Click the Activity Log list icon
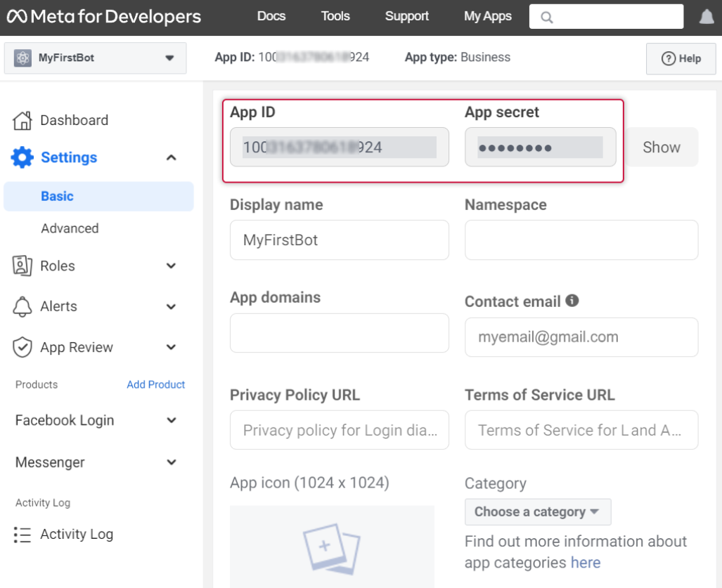Screen dimensions: 722x588 click(22, 535)
